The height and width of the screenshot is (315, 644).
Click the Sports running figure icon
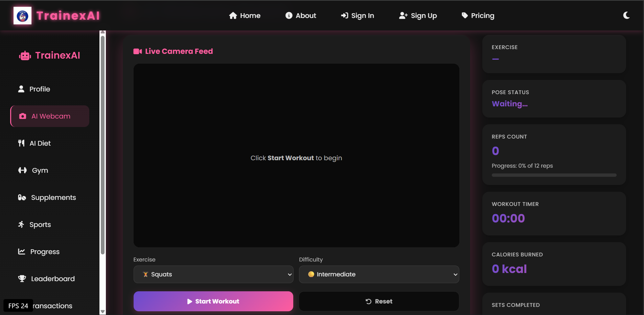pyautogui.click(x=21, y=225)
